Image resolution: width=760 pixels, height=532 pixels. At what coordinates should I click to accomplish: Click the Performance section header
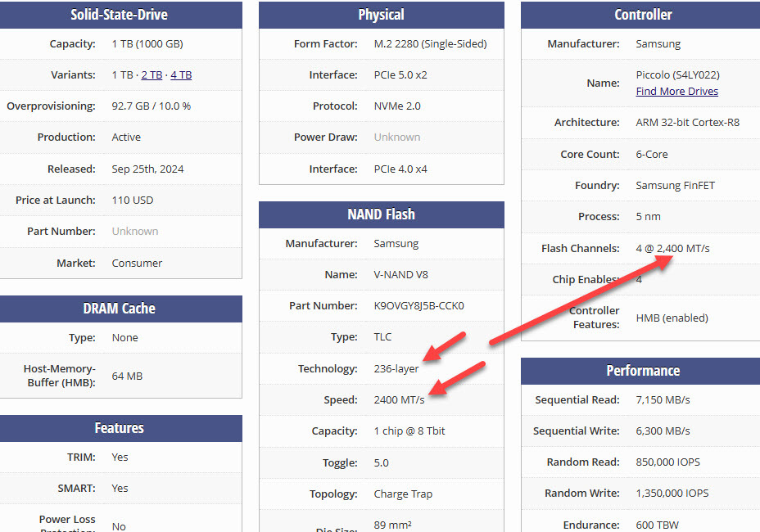[642, 371]
